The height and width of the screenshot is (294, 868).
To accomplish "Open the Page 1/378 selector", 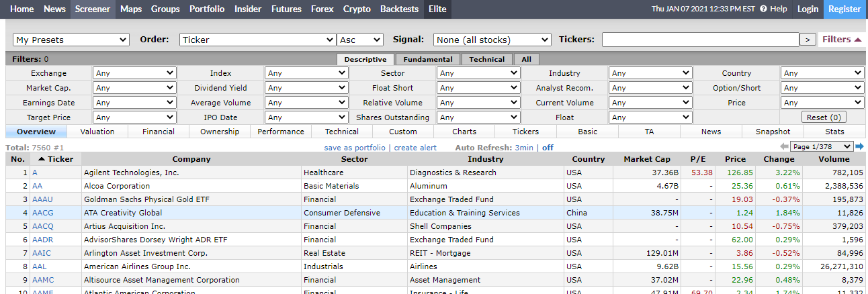I will [822, 146].
